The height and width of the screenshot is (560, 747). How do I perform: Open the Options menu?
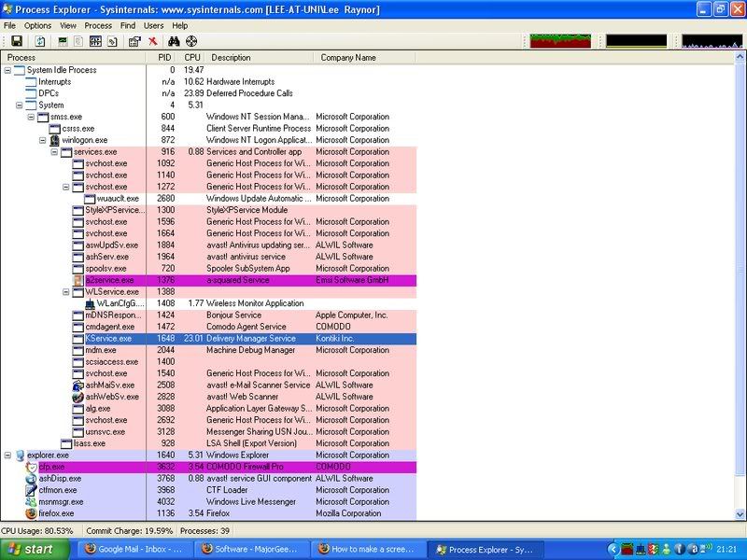pos(37,25)
